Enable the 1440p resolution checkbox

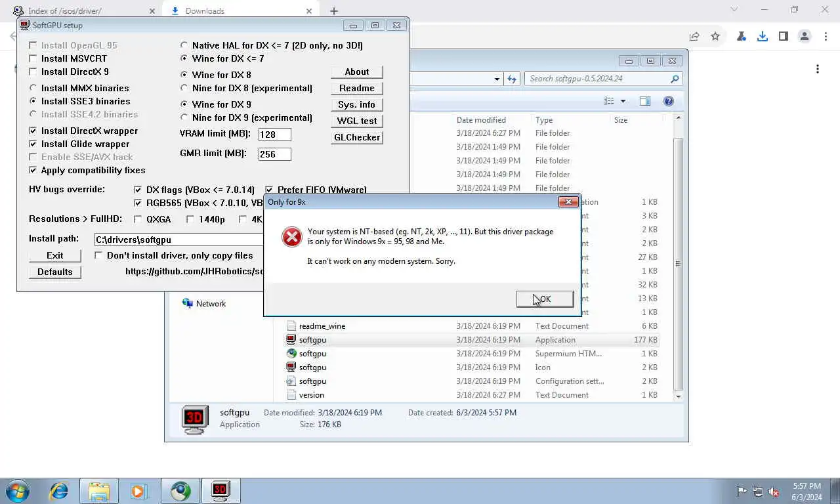pyautogui.click(x=190, y=219)
